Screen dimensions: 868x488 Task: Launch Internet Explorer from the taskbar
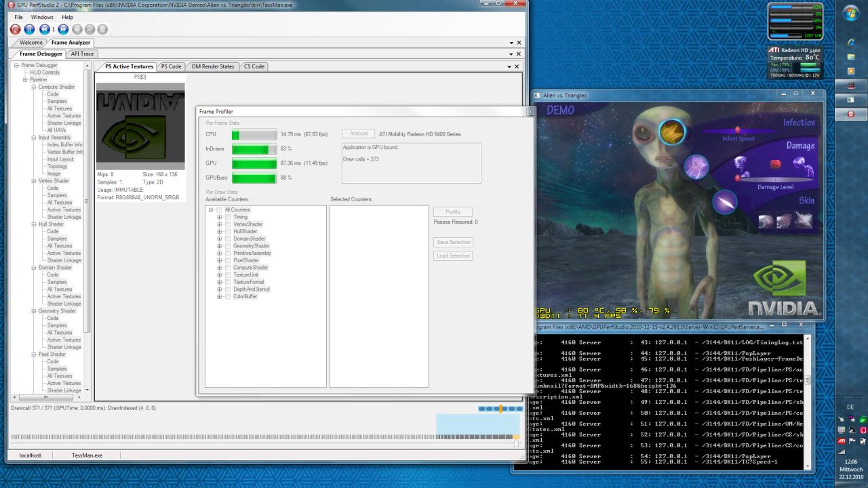click(850, 42)
